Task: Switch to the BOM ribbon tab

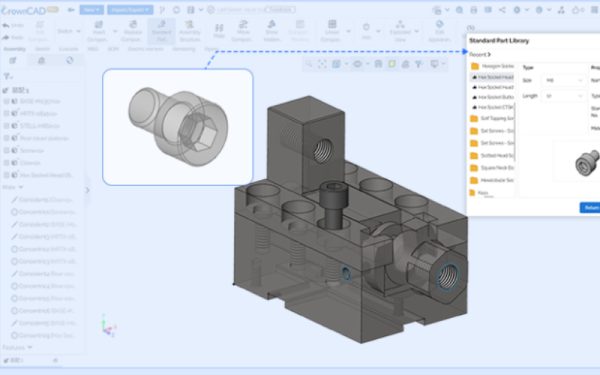Action: point(113,49)
